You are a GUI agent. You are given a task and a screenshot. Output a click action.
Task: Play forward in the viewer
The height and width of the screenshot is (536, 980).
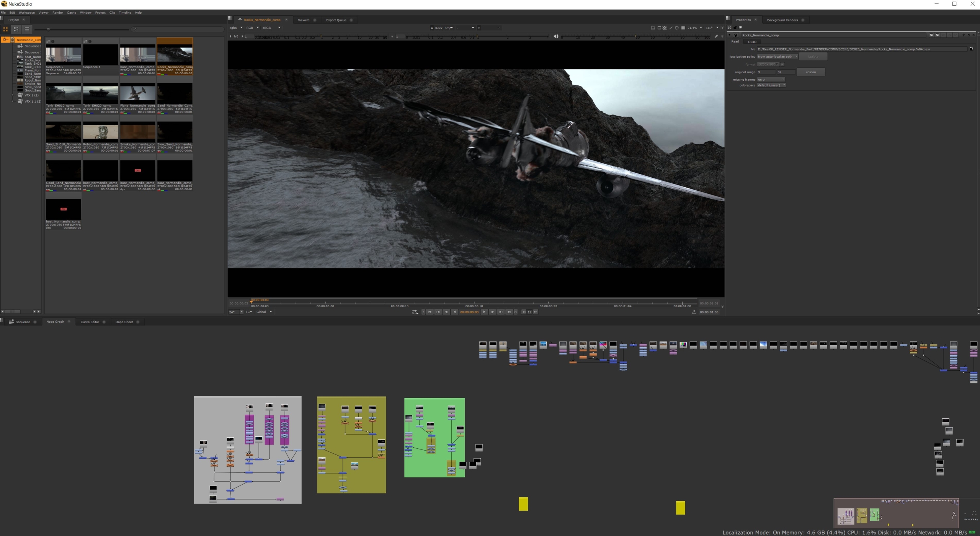point(484,312)
